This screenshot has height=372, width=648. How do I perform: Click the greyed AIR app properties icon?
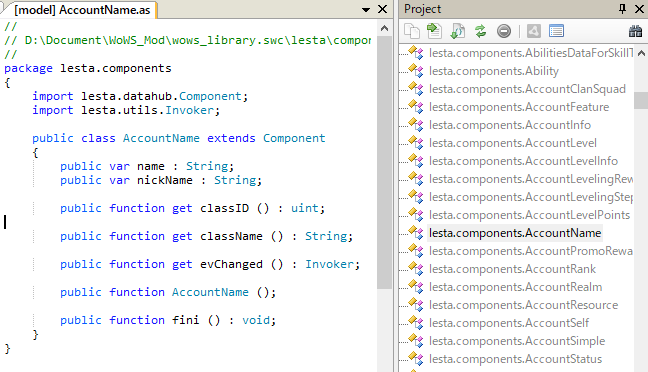[x=534, y=31]
